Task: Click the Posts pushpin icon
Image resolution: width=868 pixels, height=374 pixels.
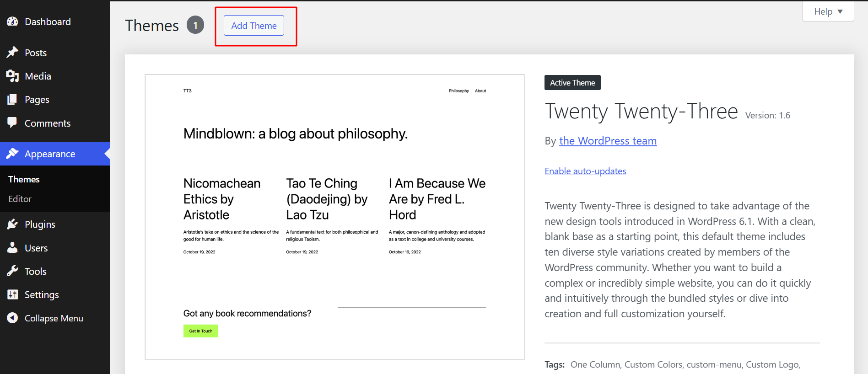Action: coord(12,53)
